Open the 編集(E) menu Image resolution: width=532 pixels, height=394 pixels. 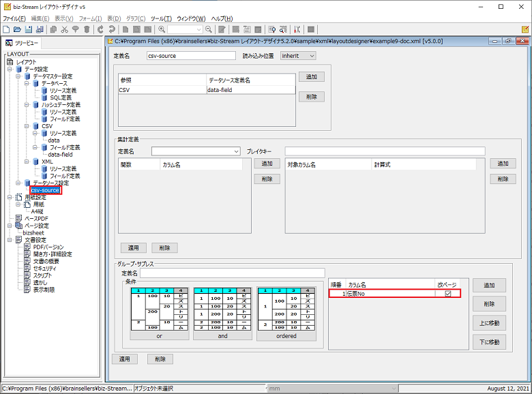[x=40, y=18]
